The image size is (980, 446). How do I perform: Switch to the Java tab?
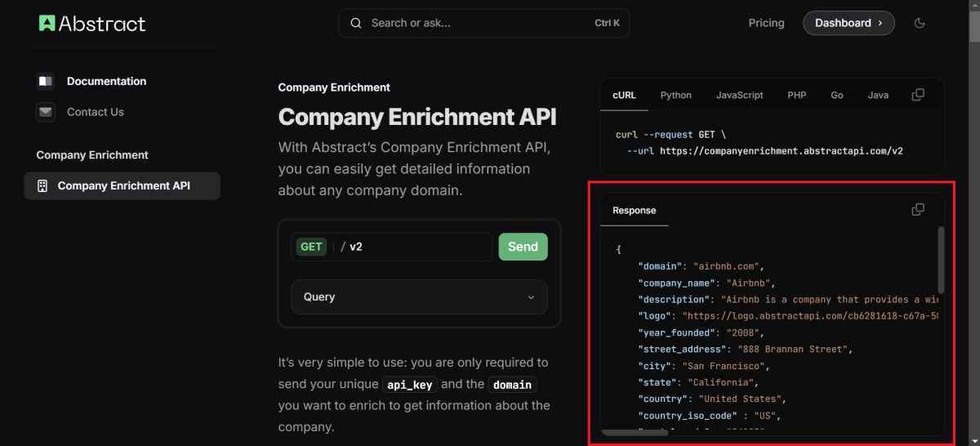(x=878, y=95)
